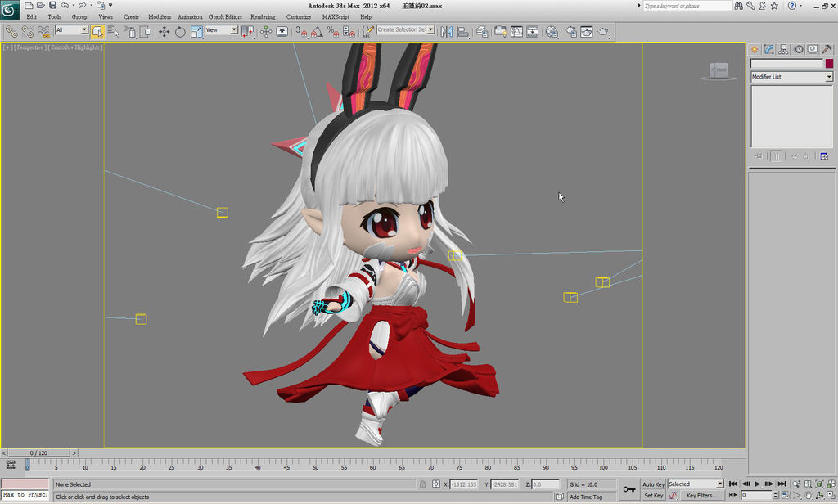Activate the Select Object tool

[97, 32]
